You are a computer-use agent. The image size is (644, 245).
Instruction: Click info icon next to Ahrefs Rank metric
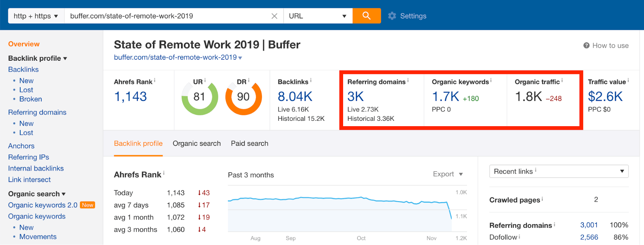[155, 80]
